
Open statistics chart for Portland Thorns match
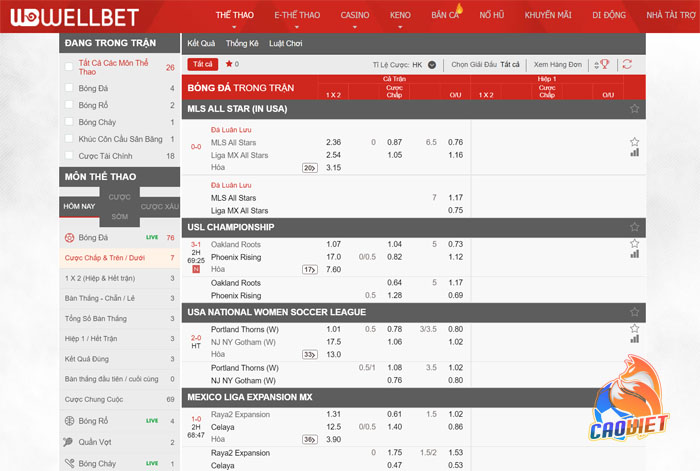point(634,339)
